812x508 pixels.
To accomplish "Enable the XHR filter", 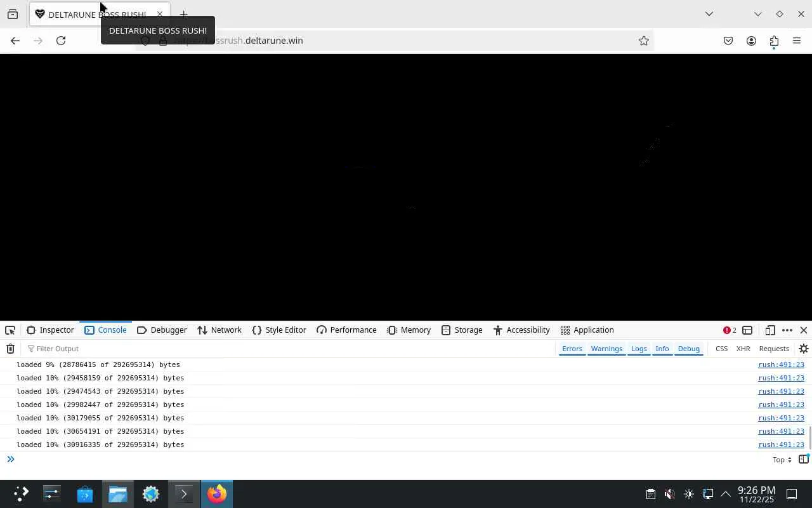I will pyautogui.click(x=743, y=349).
